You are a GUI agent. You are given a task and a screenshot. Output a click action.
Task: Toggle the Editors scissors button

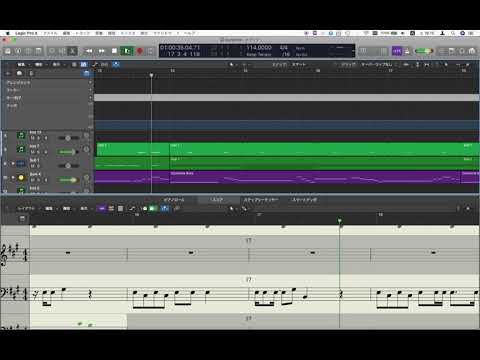pos(72,51)
